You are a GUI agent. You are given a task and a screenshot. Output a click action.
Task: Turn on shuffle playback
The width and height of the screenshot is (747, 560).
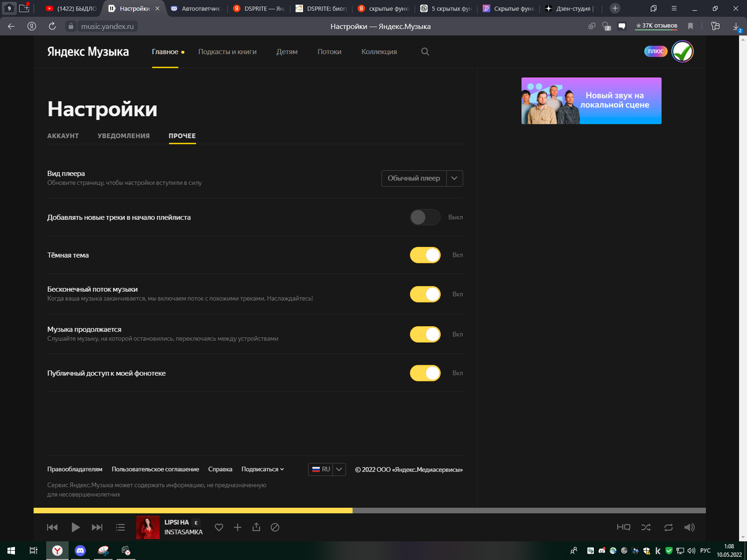[646, 527]
